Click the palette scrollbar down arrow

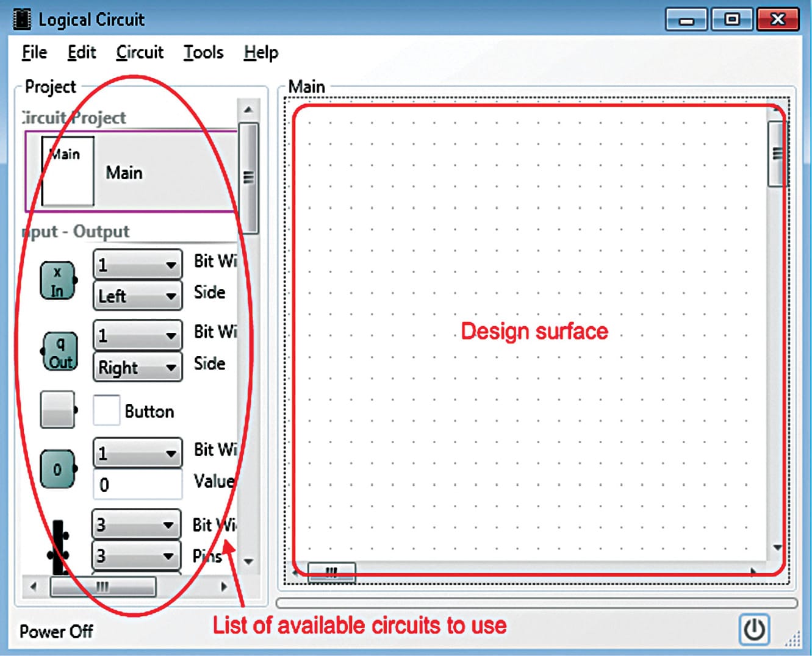pos(248,562)
